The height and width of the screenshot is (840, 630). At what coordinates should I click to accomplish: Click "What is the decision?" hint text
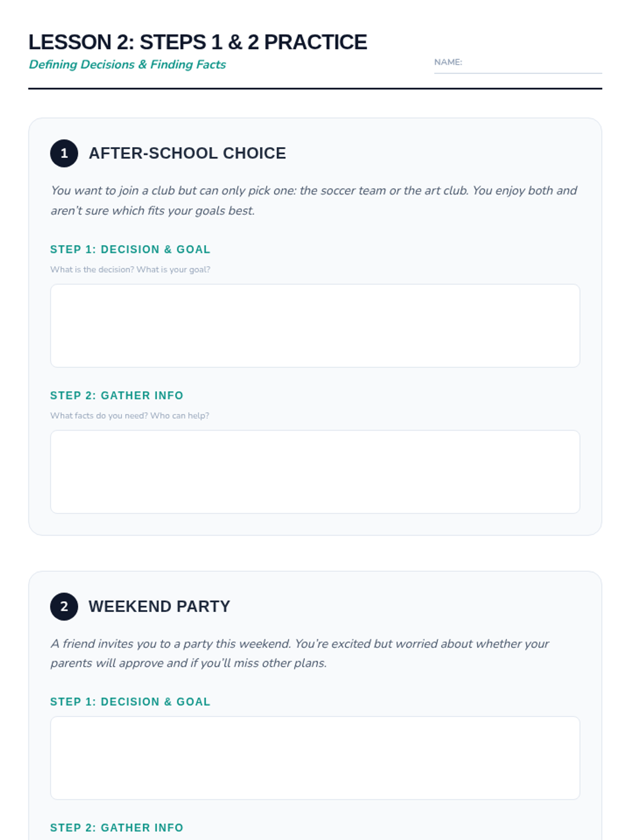point(130,269)
